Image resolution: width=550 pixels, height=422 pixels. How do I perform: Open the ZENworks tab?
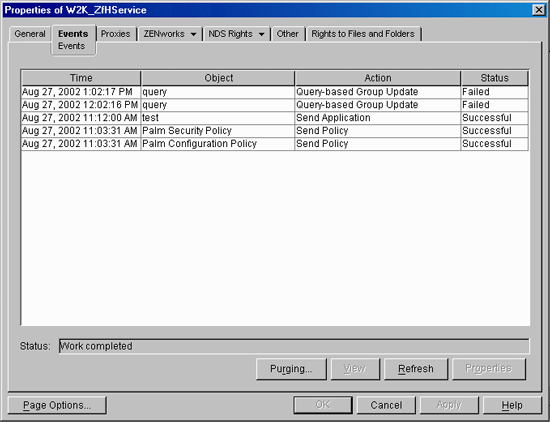click(x=164, y=34)
